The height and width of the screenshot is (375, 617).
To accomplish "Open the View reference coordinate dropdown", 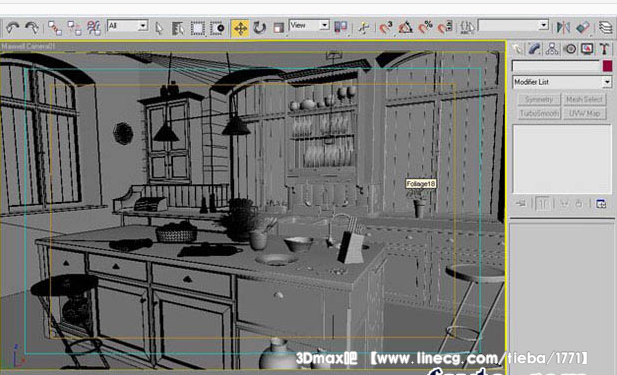I will (309, 26).
